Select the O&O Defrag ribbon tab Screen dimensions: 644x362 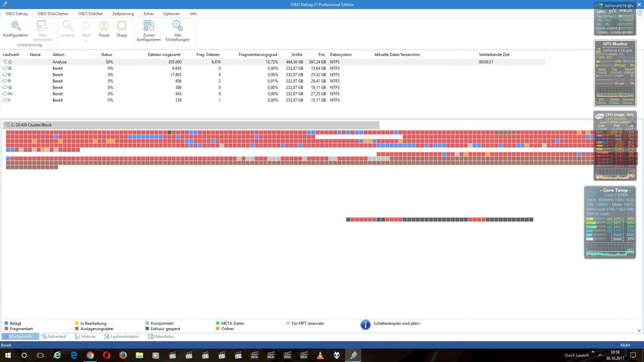coord(16,14)
